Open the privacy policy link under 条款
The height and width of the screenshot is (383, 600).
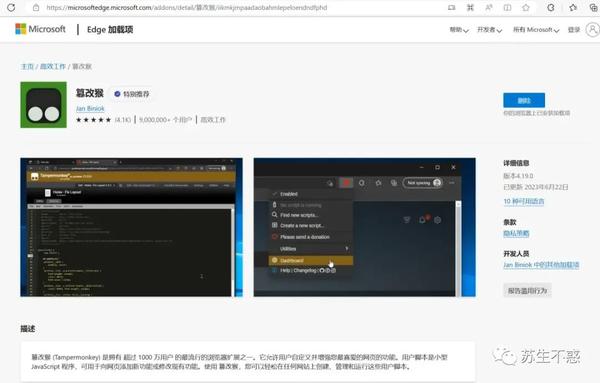pyautogui.click(x=516, y=233)
